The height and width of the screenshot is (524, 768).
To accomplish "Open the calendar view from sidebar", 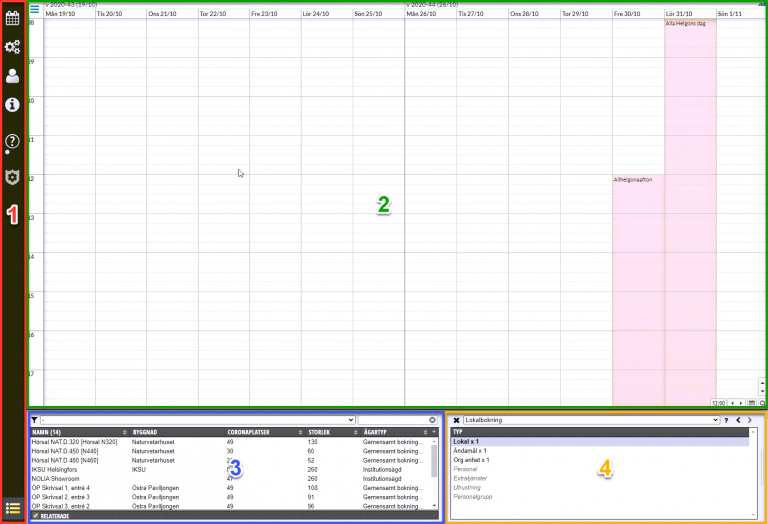I will (x=12, y=19).
